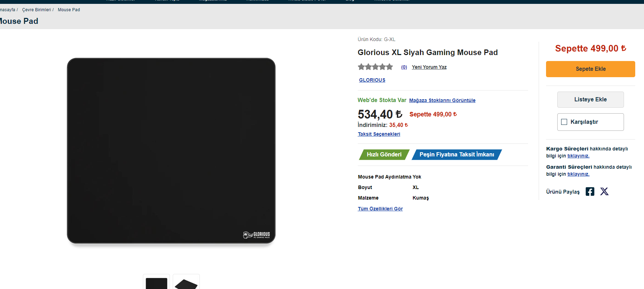Open Tüm Özellikleri Gör link
The width and height of the screenshot is (644, 289).
[x=380, y=209]
